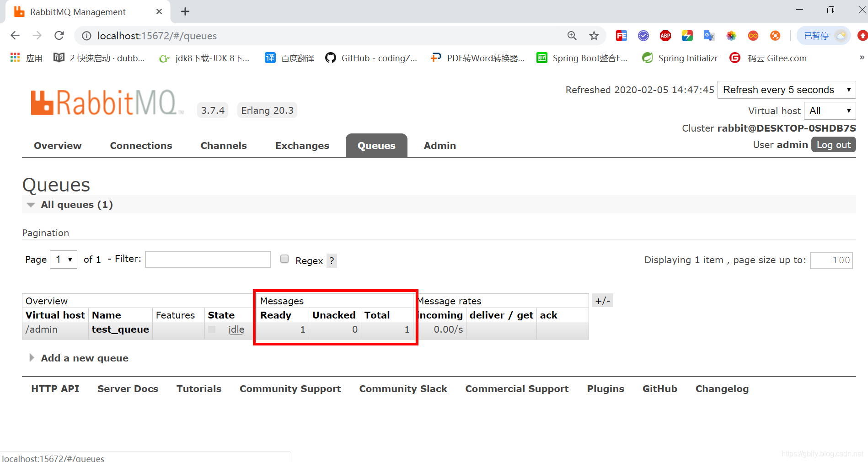This screenshot has height=462, width=868.
Task: Open the Tutorials footer link
Action: [199, 389]
